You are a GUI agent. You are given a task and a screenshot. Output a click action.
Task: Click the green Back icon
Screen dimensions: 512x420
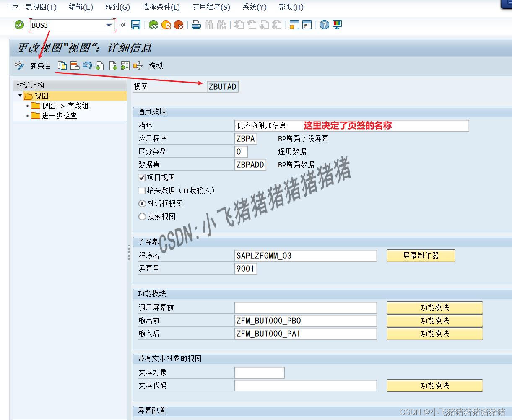[153, 25]
